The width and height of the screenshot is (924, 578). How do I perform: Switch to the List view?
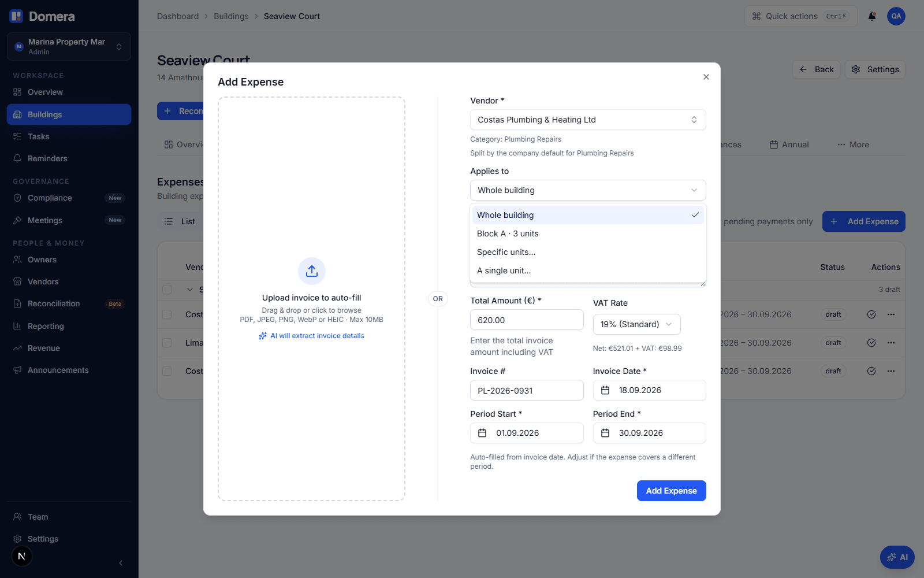(180, 221)
